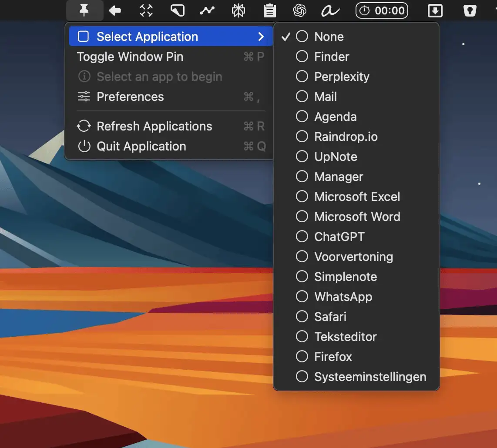Image resolution: width=497 pixels, height=448 pixels.
Task: Click the 00:00 timer in the menu bar
Action: tap(382, 11)
